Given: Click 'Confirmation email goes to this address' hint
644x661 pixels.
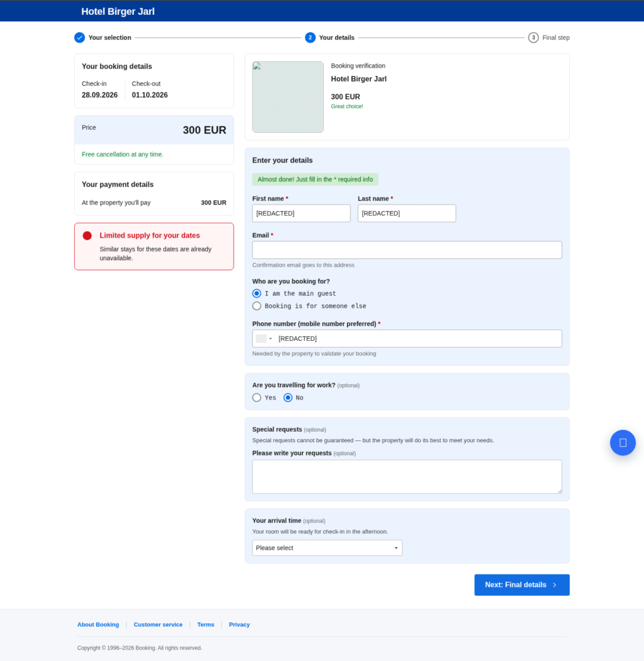Looking at the screenshot, I should [303, 265].
